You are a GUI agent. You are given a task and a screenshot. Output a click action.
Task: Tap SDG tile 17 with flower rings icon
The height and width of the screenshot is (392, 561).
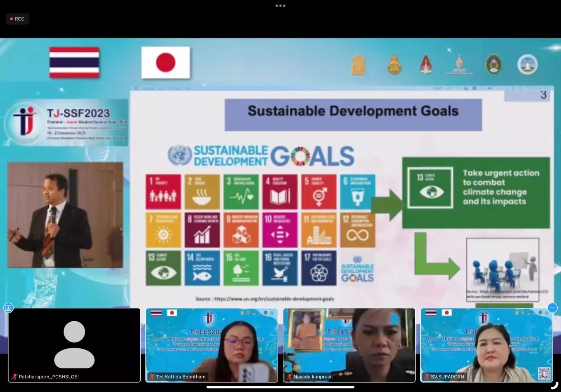tap(319, 268)
